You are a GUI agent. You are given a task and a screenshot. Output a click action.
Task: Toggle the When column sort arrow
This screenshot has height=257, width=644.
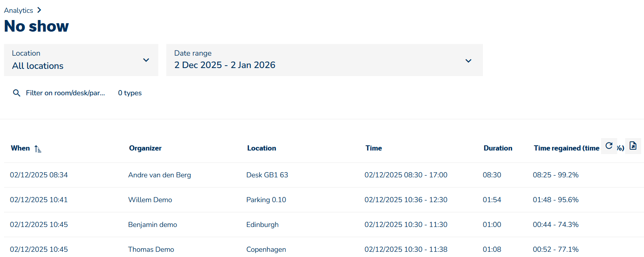click(x=38, y=149)
